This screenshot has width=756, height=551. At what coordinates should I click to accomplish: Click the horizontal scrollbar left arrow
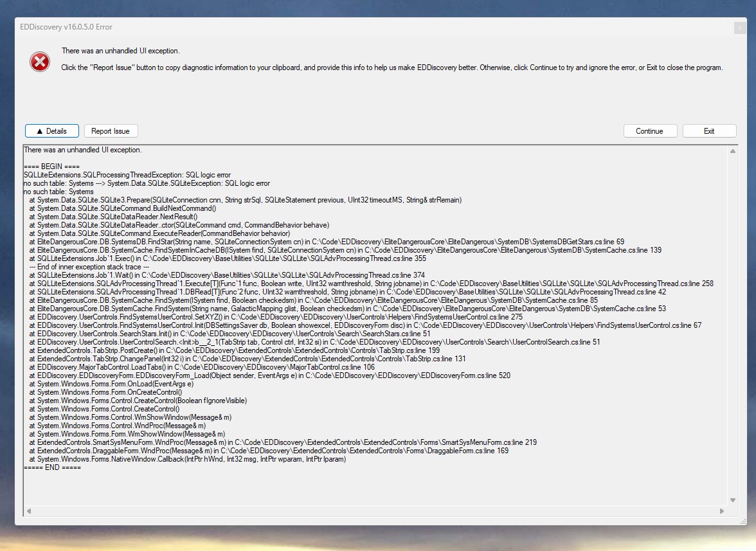coord(29,511)
